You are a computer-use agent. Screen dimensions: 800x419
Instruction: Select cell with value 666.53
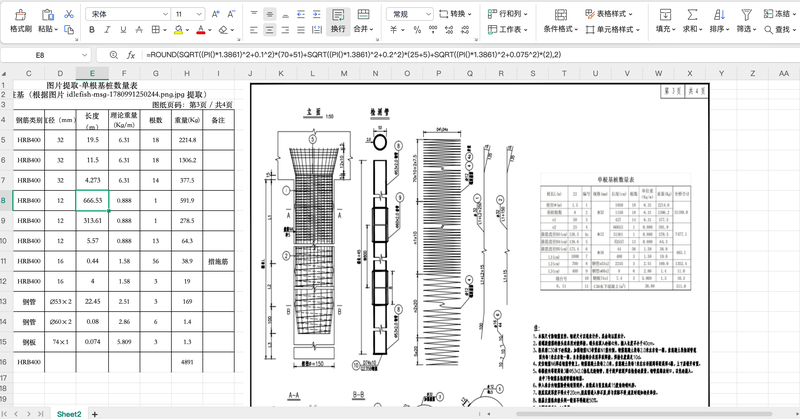pos(92,201)
